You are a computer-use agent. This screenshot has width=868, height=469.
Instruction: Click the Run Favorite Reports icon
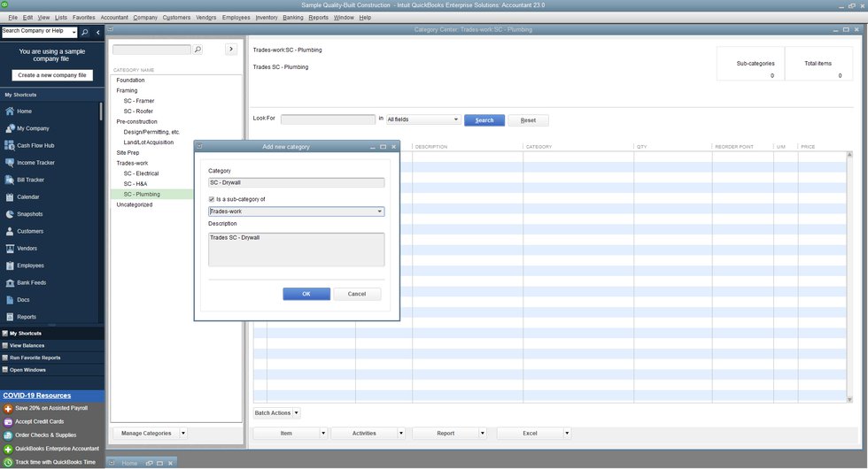pyautogui.click(x=5, y=358)
